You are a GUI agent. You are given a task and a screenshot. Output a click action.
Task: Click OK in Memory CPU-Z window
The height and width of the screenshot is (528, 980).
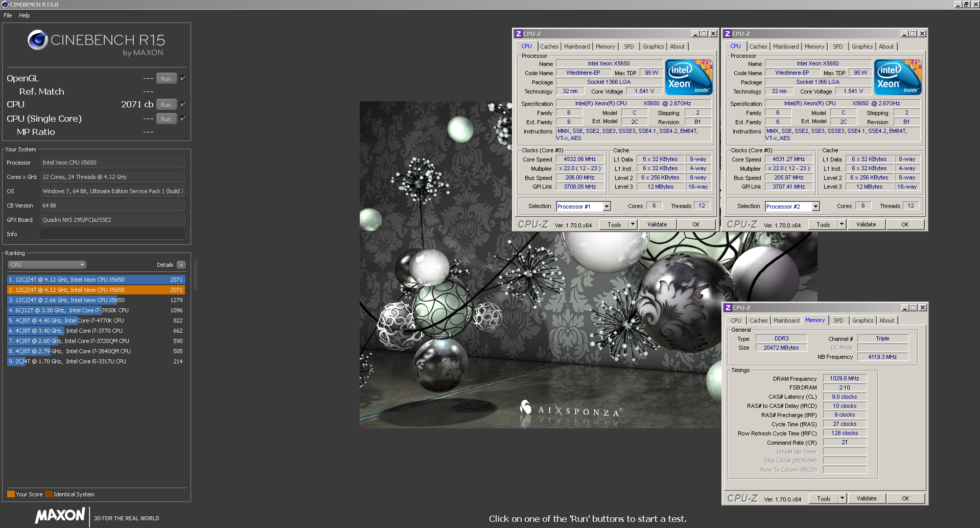tap(905, 498)
